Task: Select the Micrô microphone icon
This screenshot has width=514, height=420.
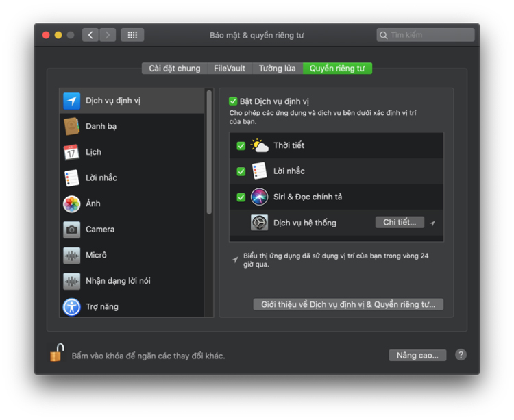Action: 72,255
